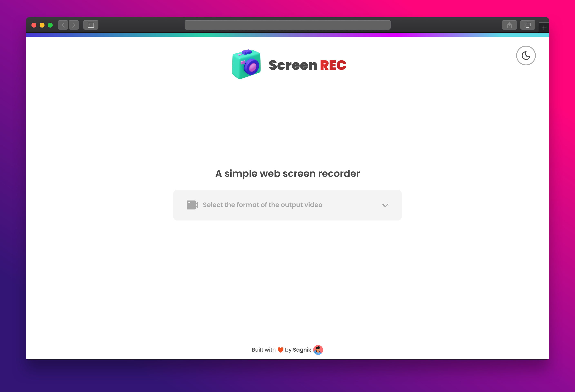Click the Screen REC camera logo
Screen dimensions: 575x392
[x=246, y=64]
